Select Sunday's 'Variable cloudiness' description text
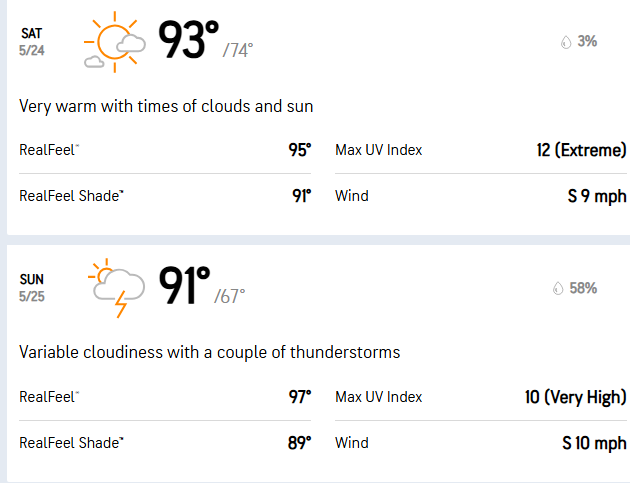The image size is (630, 483). coord(210,352)
